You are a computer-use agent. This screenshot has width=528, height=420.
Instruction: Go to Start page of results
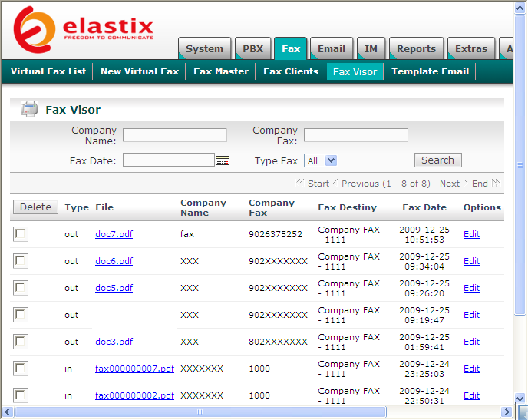coord(318,184)
